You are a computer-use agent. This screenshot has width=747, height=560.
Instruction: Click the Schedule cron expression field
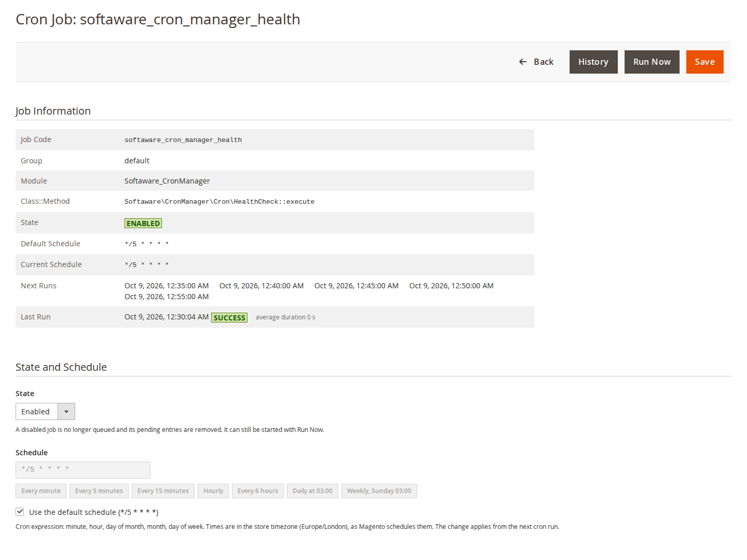[x=83, y=470]
